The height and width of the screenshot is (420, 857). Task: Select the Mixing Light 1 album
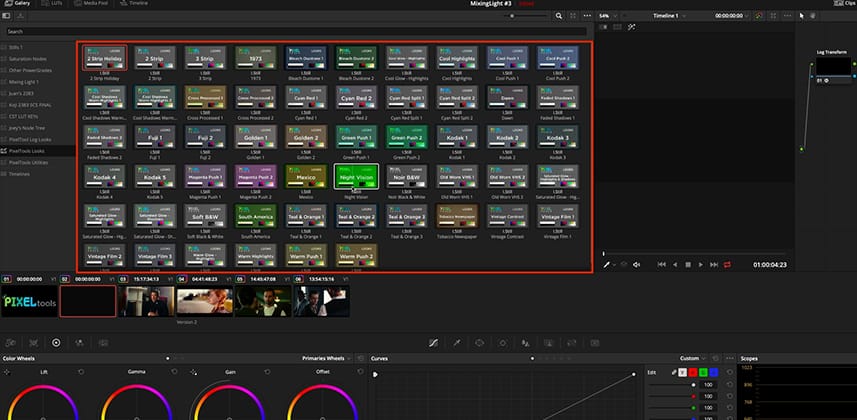pyautogui.click(x=24, y=81)
